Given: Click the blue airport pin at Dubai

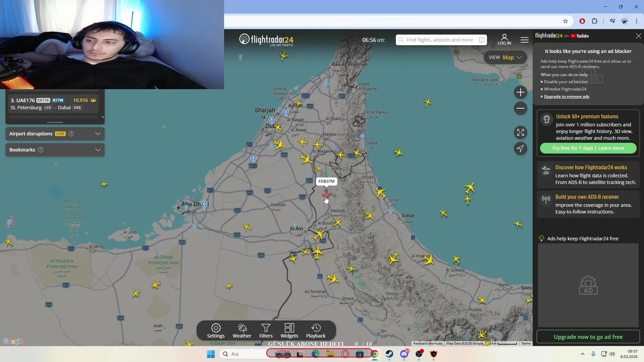Looking at the screenshot, I should 272,120.
